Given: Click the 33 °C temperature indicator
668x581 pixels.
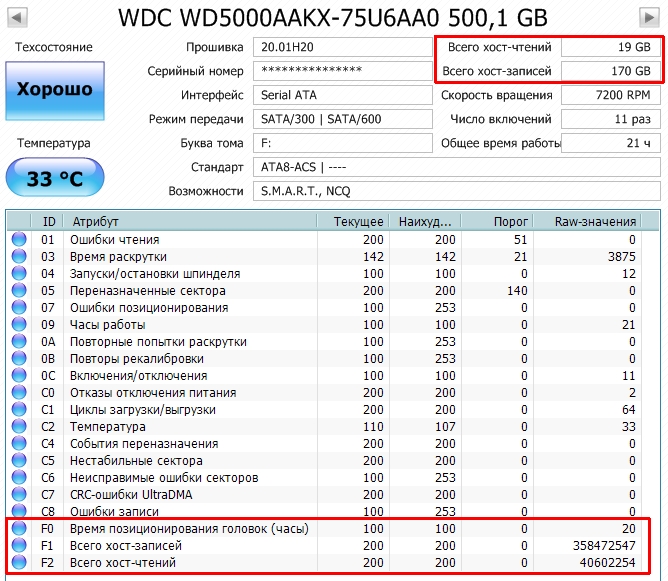Looking at the screenshot, I should 55,178.
